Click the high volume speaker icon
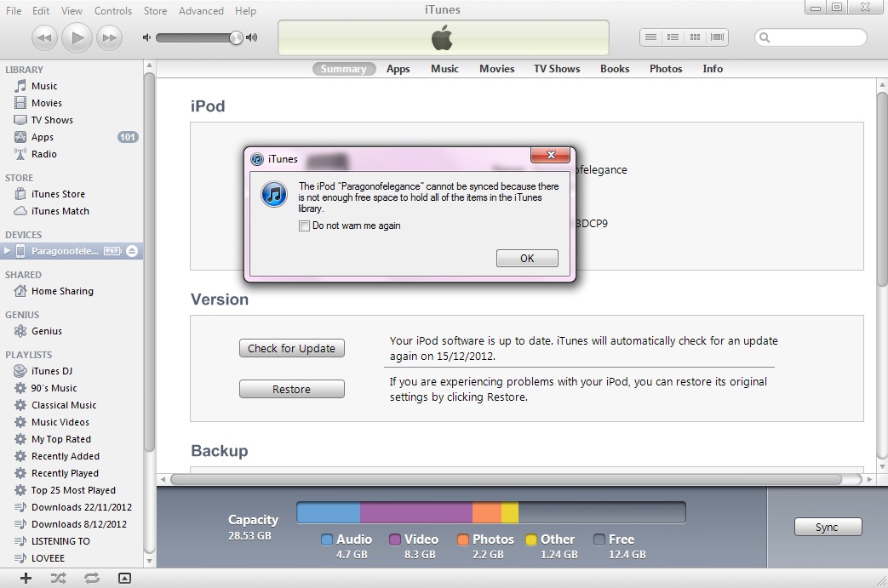 [x=252, y=37]
